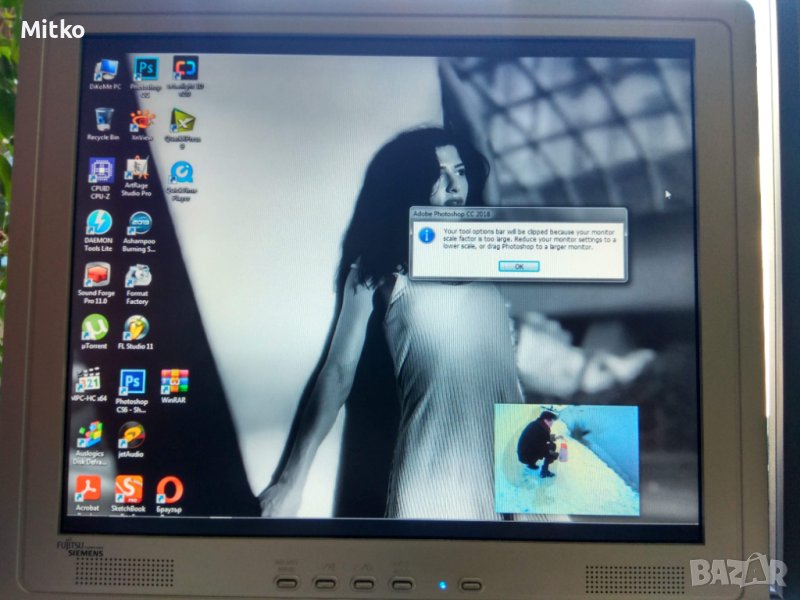Launch the µTorrent shortcut
Image resolution: width=800 pixels, height=600 pixels.
pos(95,328)
